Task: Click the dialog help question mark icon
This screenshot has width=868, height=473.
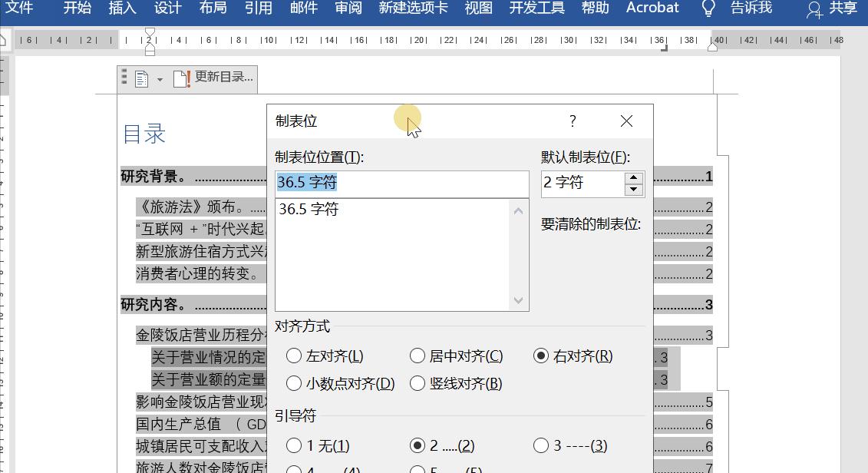Action: tap(572, 121)
